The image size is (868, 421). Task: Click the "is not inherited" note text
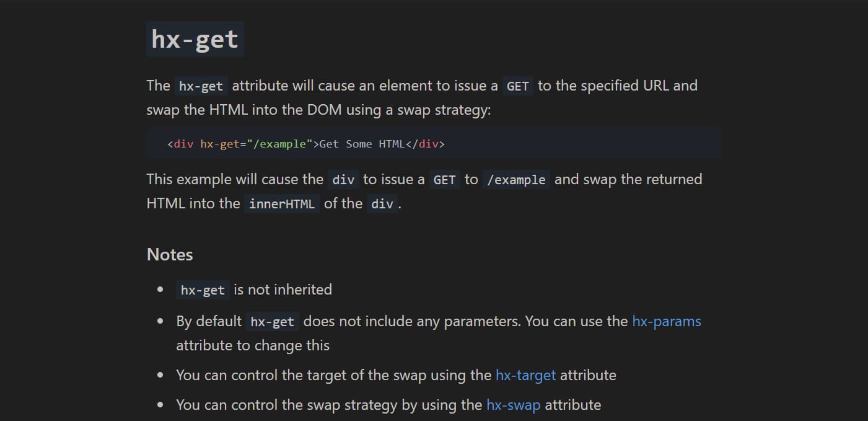click(x=283, y=290)
